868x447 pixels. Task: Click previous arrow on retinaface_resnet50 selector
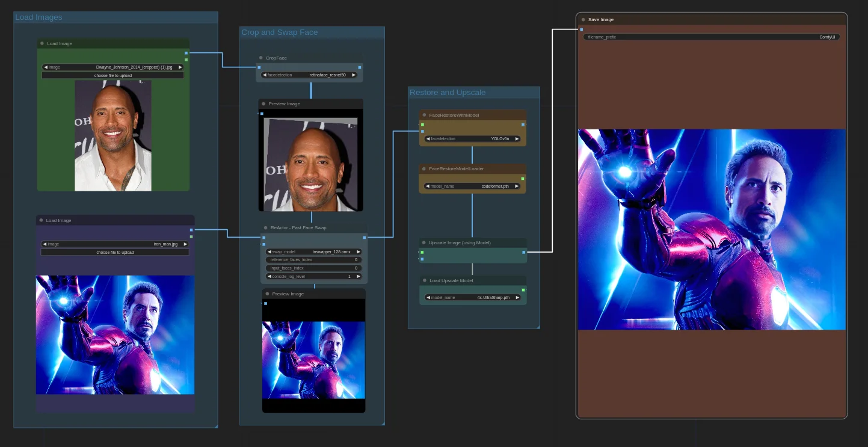pyautogui.click(x=265, y=75)
